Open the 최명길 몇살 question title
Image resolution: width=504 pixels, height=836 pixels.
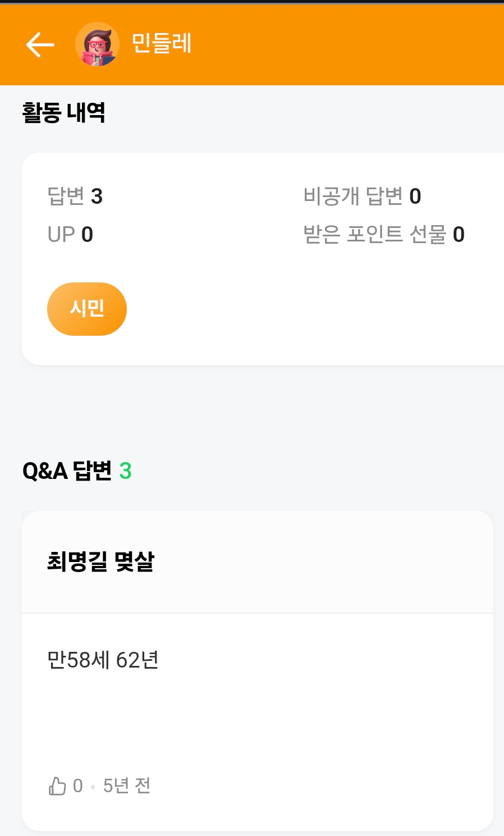click(100, 561)
